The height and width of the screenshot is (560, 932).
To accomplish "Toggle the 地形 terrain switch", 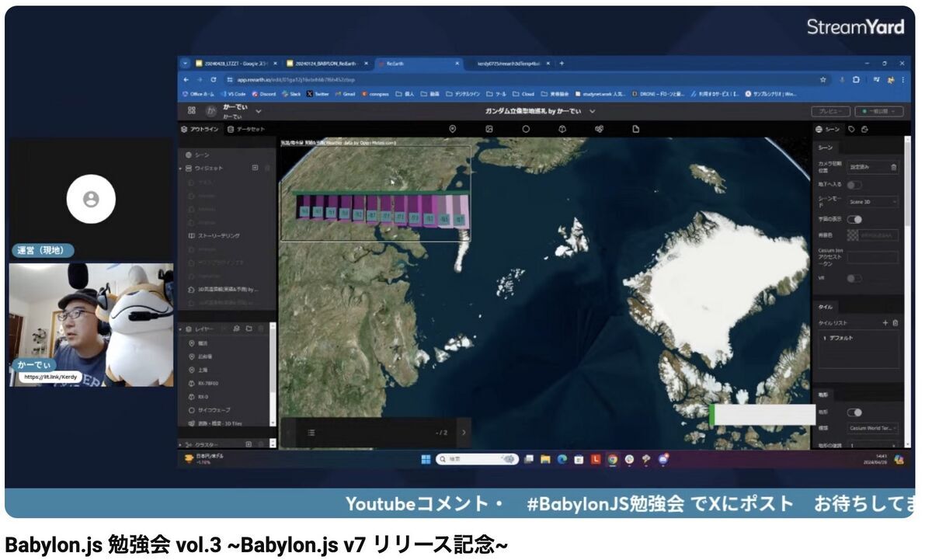I will pyautogui.click(x=854, y=412).
